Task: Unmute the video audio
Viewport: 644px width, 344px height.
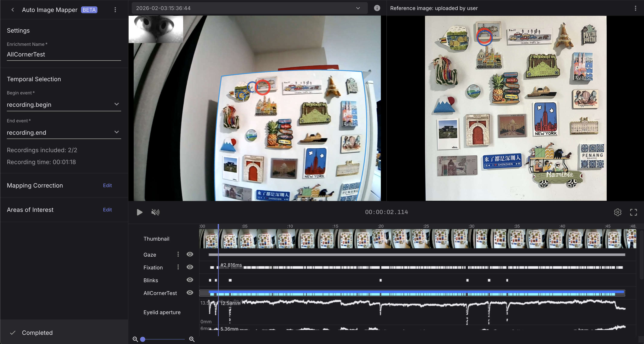Action: click(x=155, y=212)
